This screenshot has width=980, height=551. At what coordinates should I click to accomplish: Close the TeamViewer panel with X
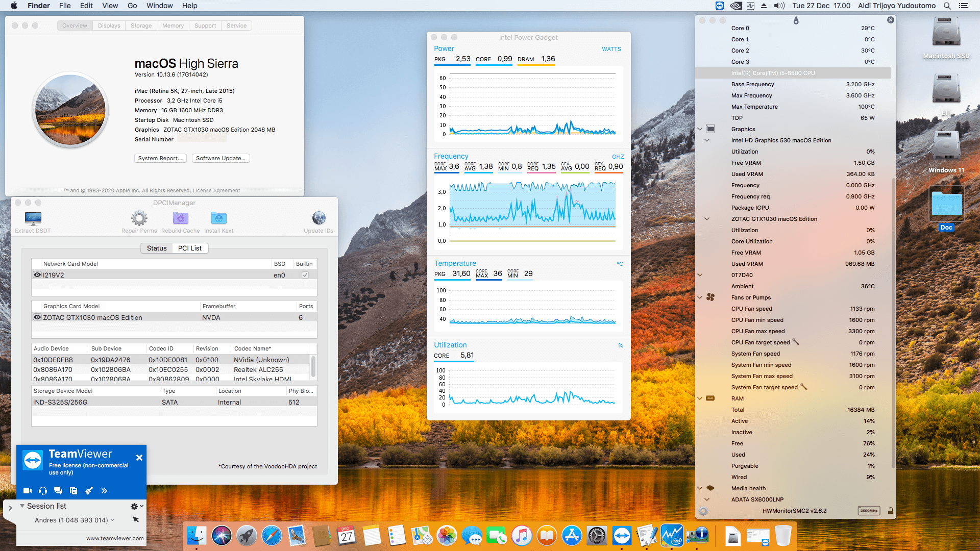coord(139,458)
